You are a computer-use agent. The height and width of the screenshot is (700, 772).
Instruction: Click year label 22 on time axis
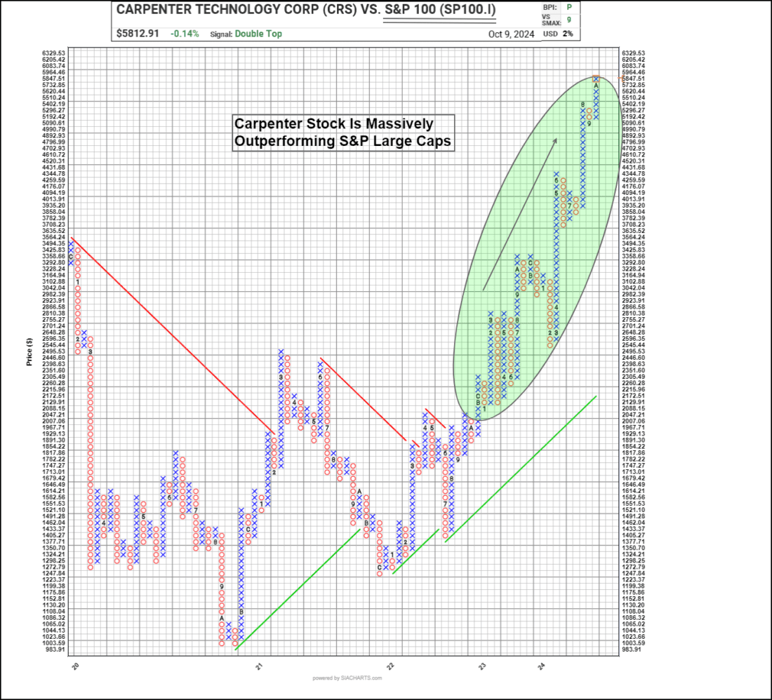pyautogui.click(x=390, y=666)
